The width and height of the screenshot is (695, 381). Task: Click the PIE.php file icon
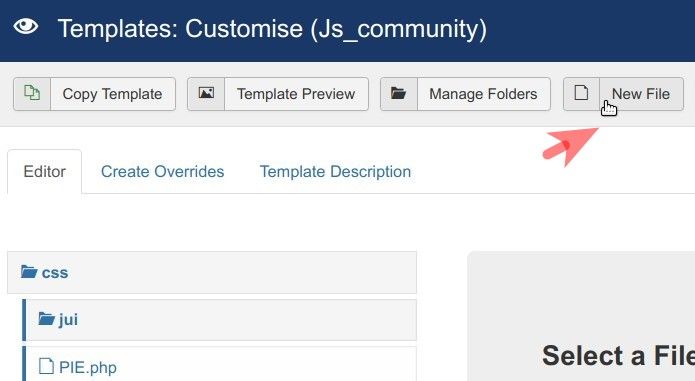pyautogui.click(x=46, y=366)
